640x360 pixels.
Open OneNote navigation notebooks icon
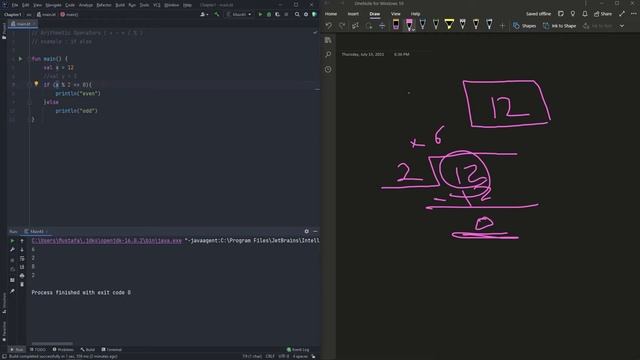(x=328, y=40)
